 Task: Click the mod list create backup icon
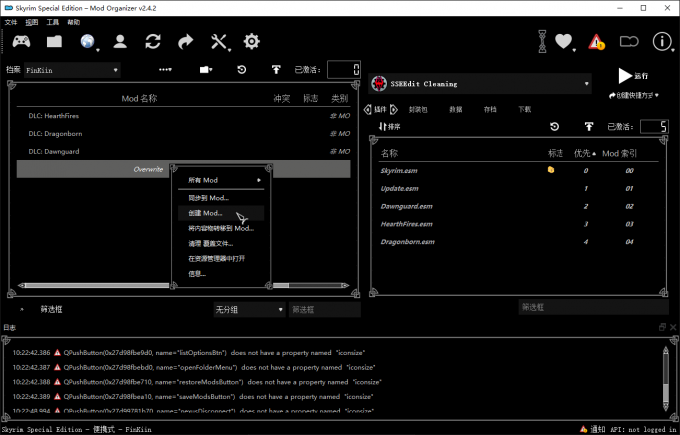276,70
